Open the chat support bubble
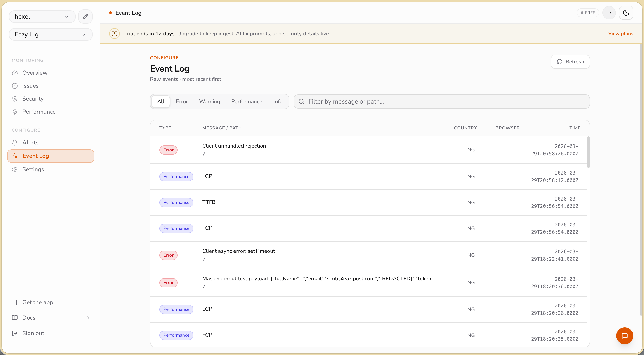The image size is (644, 355). tap(624, 336)
